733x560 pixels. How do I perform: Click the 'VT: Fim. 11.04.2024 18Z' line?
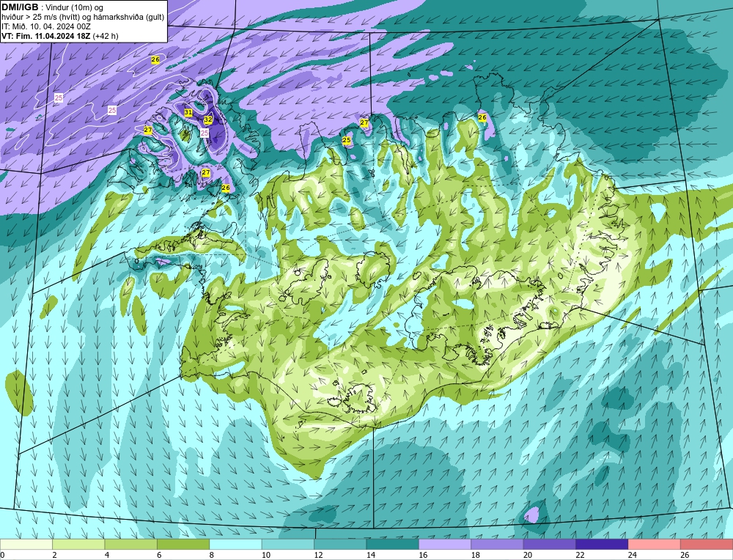[46, 36]
